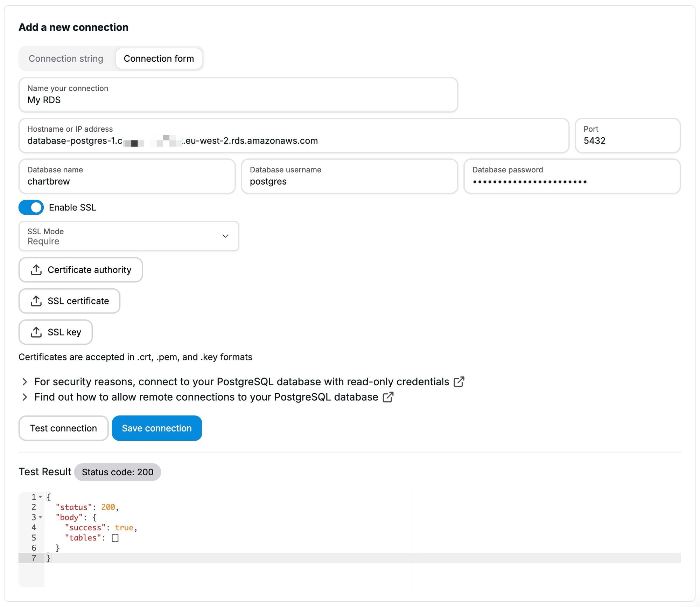Select the Connection form tab

159,58
